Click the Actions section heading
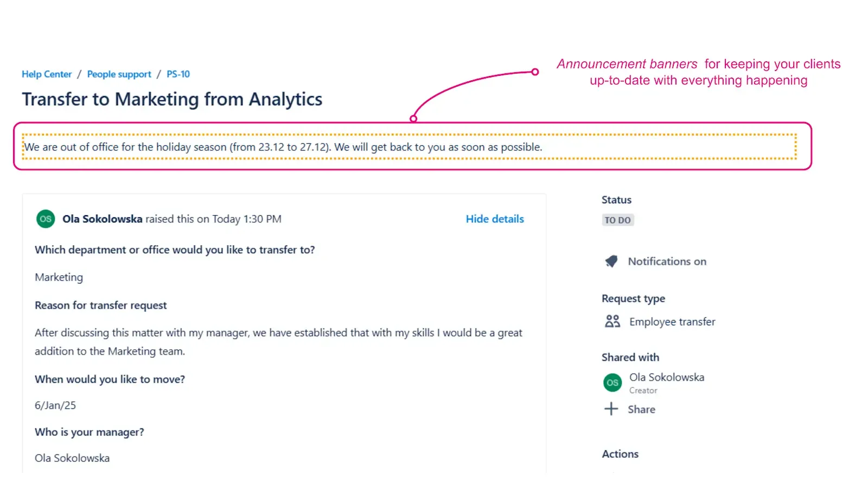Viewport: 868px width, 488px height. pyautogui.click(x=620, y=454)
